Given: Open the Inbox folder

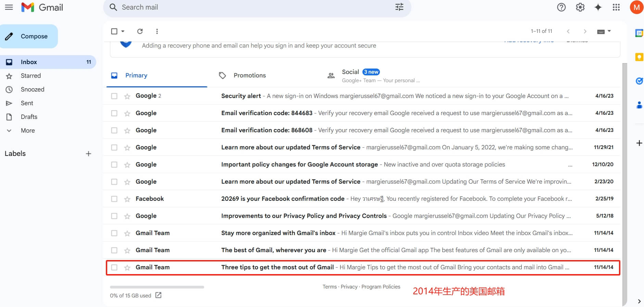Looking at the screenshot, I should pyautogui.click(x=48, y=62).
